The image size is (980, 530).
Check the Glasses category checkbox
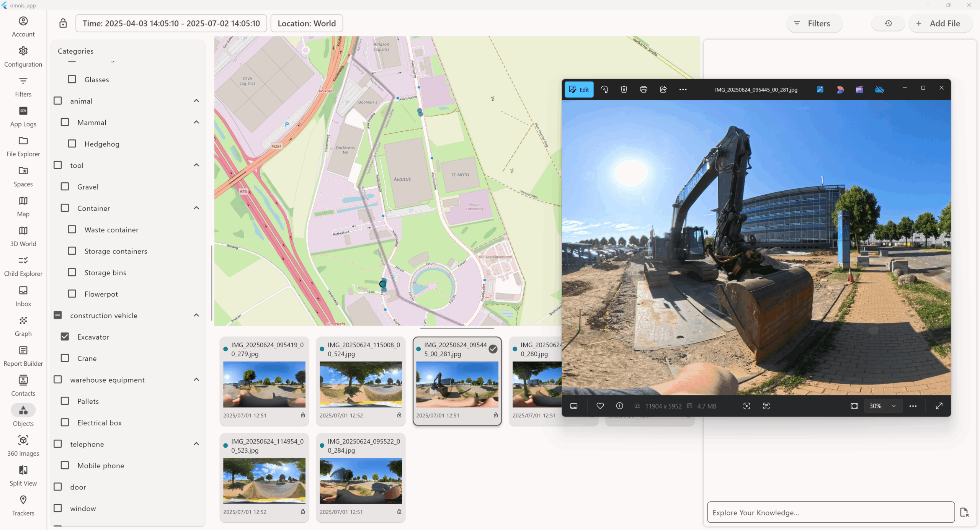tap(72, 79)
